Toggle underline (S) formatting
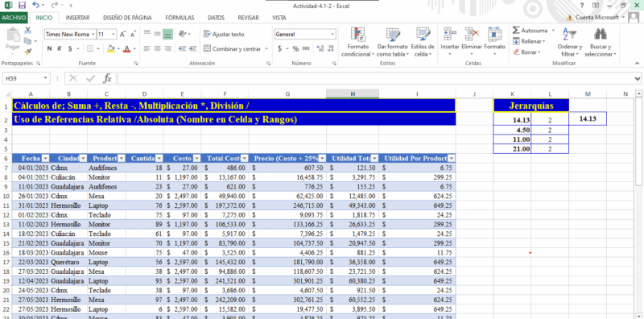 click(x=70, y=48)
